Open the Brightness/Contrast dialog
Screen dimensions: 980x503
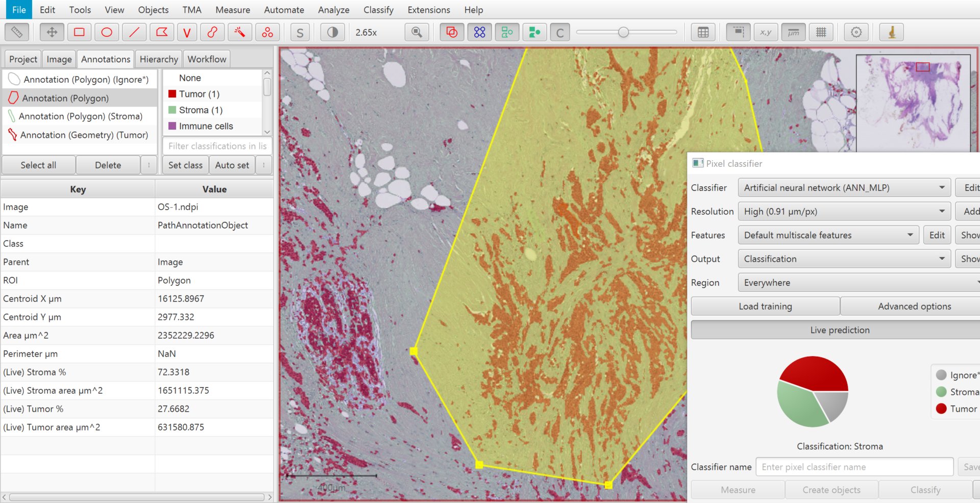tap(332, 32)
